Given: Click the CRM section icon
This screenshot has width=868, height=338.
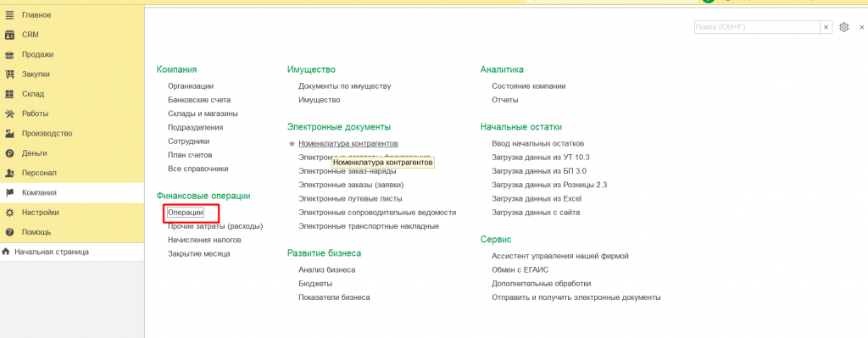Looking at the screenshot, I should pos(8,35).
